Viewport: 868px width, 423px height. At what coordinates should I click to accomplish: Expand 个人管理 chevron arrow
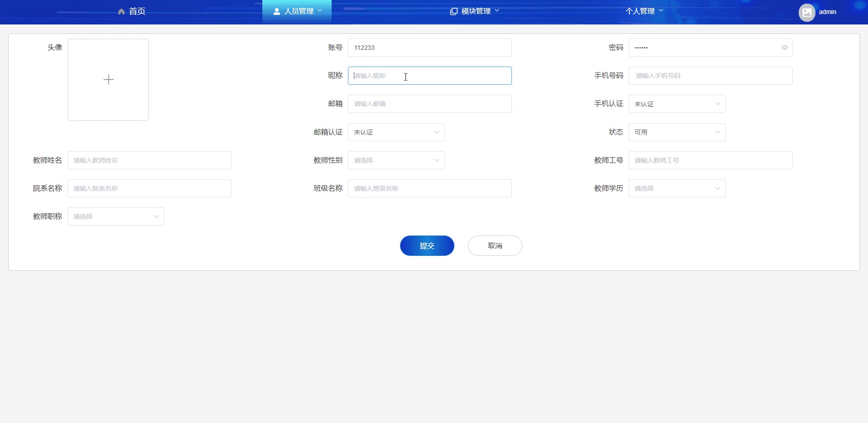point(661,10)
